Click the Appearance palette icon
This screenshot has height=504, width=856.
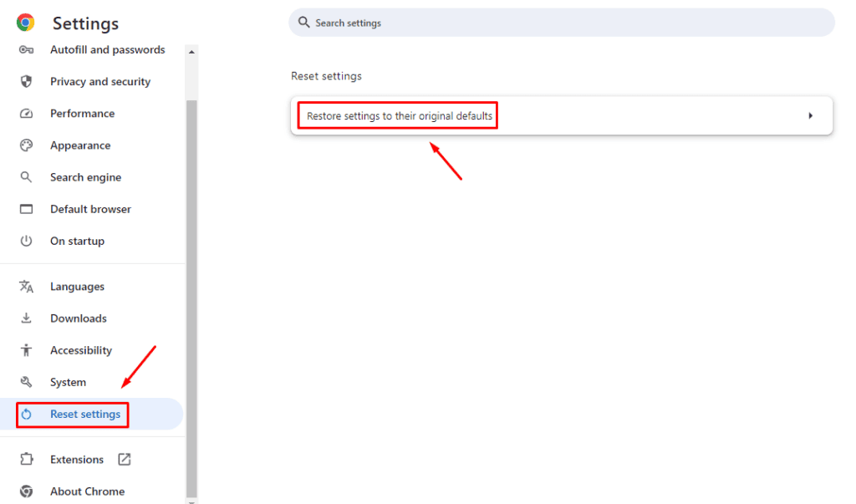[26, 145]
